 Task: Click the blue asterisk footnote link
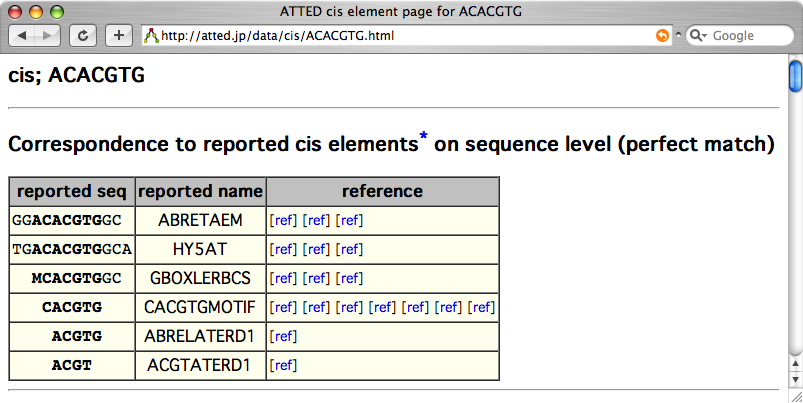423,137
